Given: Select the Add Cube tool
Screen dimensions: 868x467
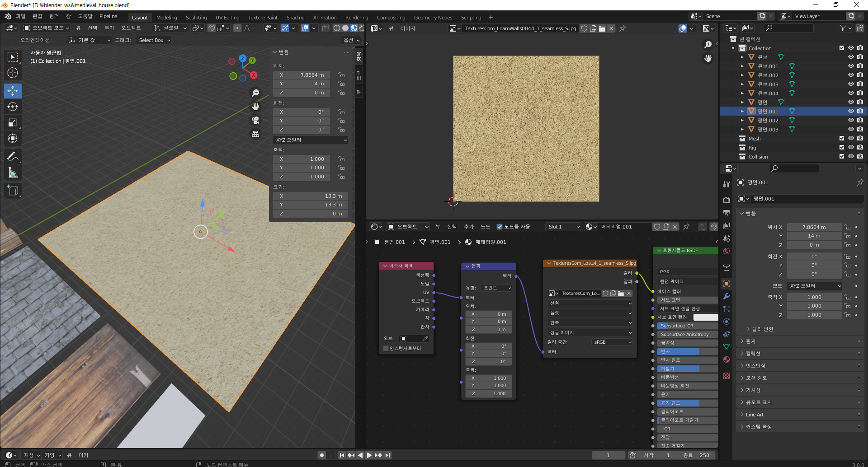Looking at the screenshot, I should point(13,191).
